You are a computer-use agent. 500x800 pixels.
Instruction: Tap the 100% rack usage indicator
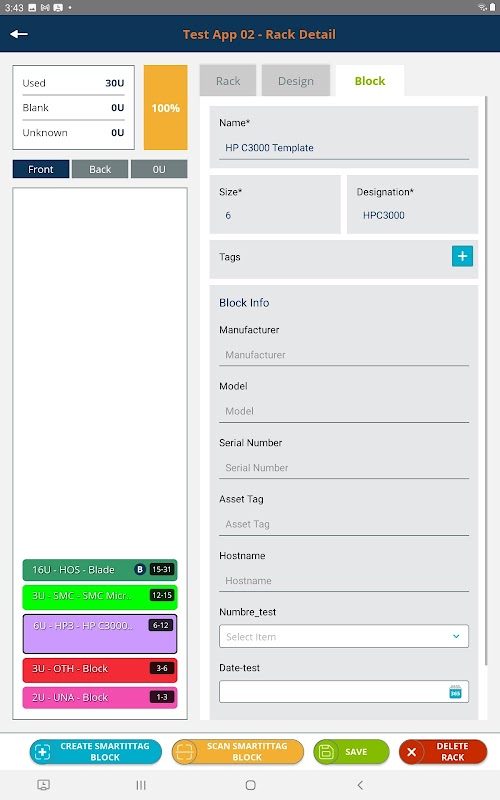coord(166,108)
